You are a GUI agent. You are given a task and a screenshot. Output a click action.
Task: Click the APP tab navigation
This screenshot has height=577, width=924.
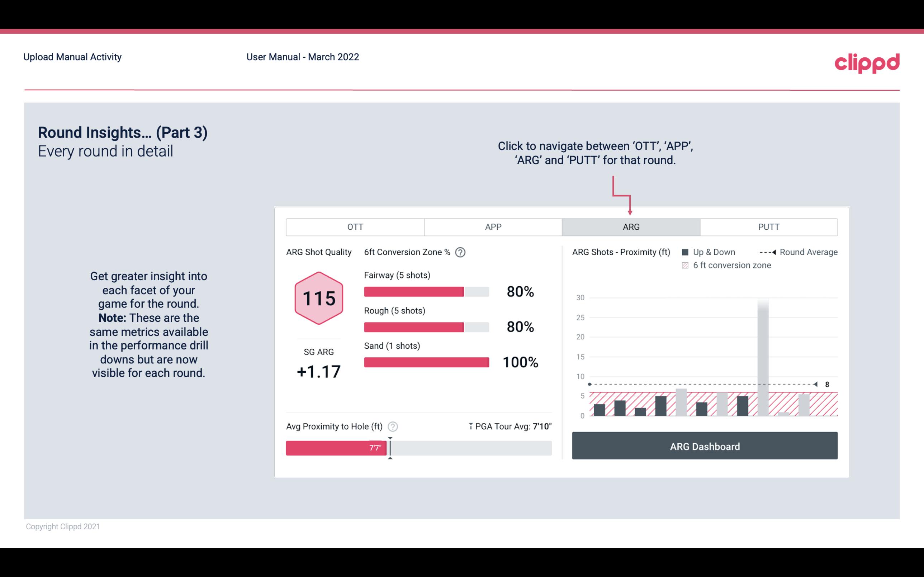pos(492,226)
